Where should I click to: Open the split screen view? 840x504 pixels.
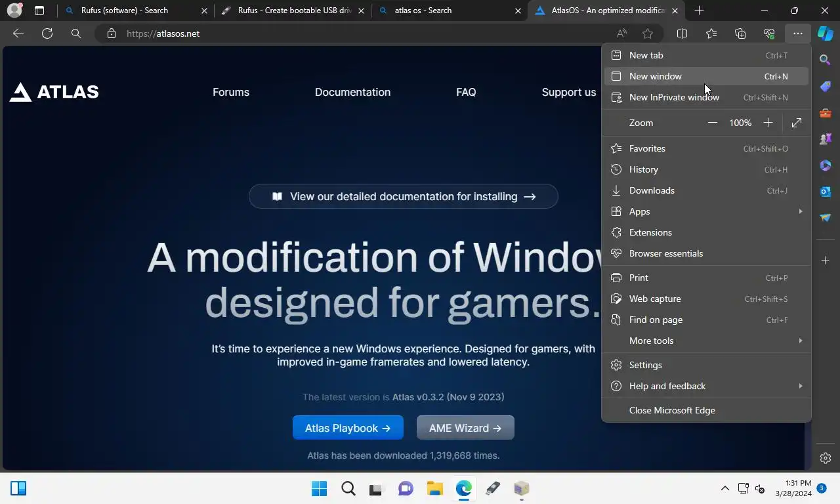(x=682, y=33)
